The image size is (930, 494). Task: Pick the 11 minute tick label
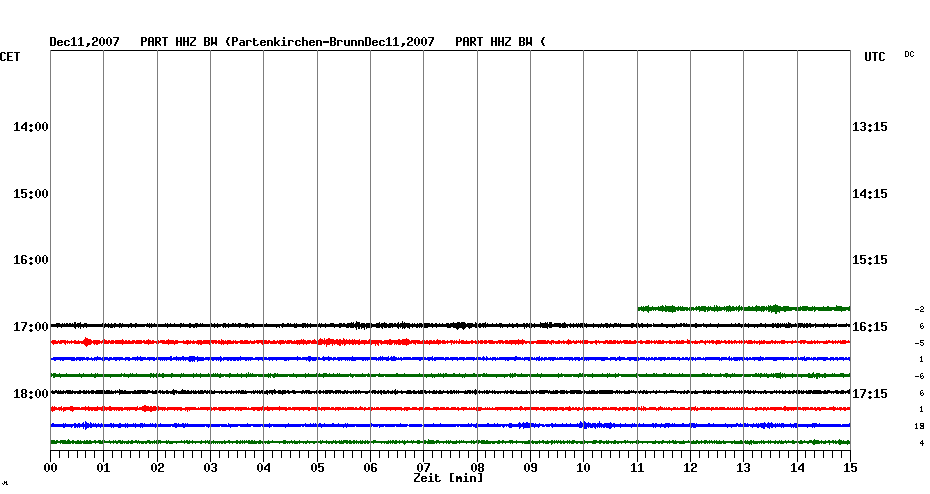click(x=637, y=467)
